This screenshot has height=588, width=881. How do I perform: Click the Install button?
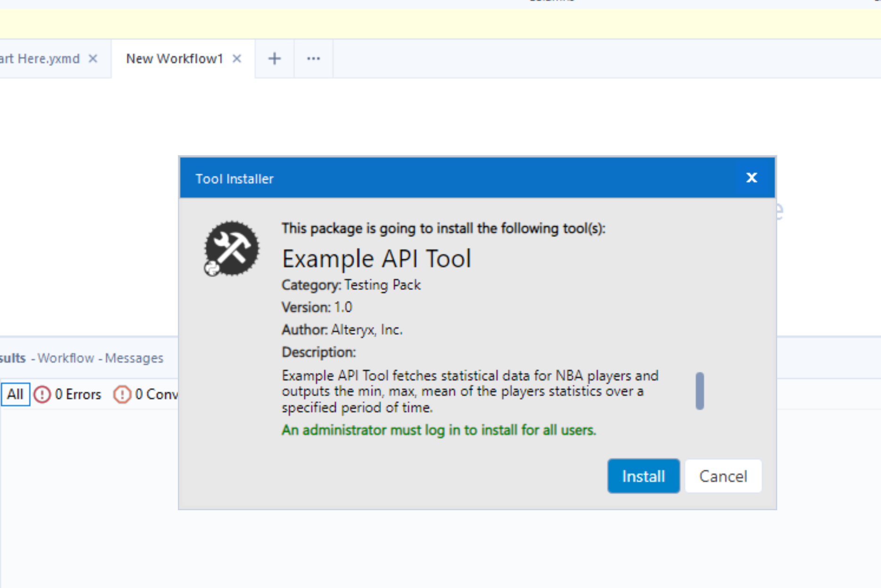pyautogui.click(x=643, y=476)
